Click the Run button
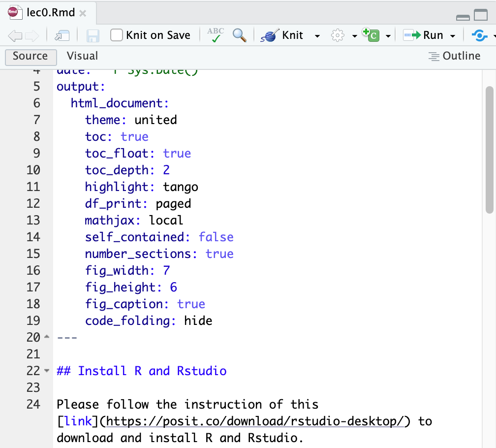This screenshot has height=448, width=496. [424, 35]
